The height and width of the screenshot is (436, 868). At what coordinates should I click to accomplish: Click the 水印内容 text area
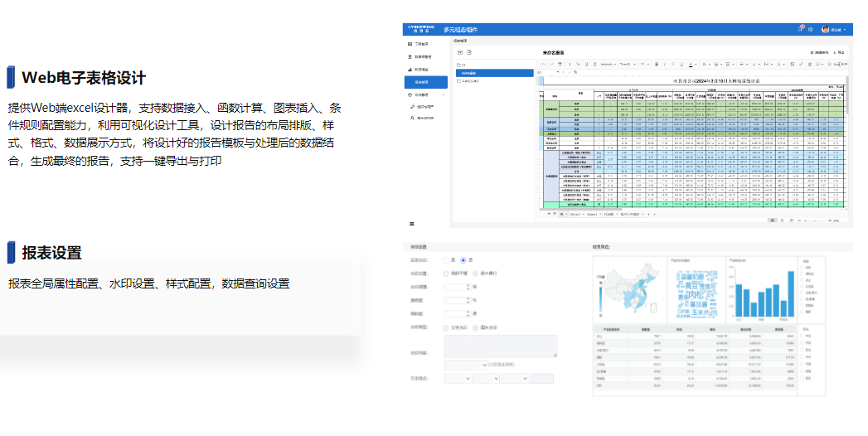click(x=501, y=346)
